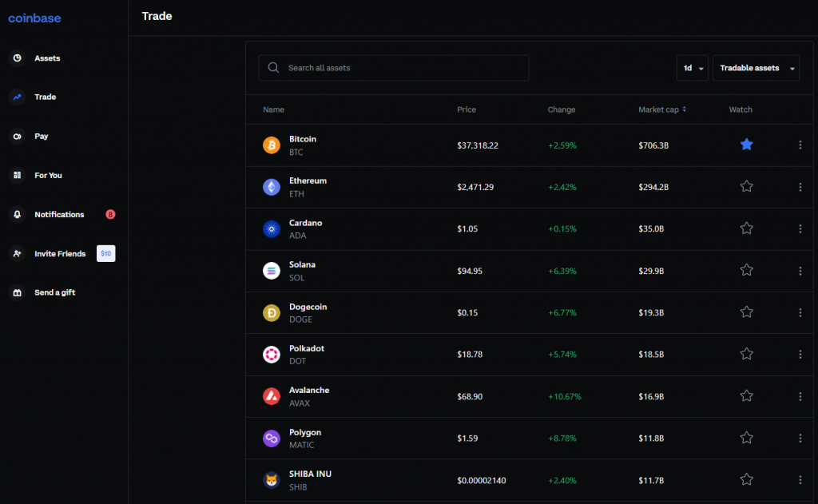The height and width of the screenshot is (504, 818).
Task: Click the Avalanche coin icon
Action: (272, 396)
